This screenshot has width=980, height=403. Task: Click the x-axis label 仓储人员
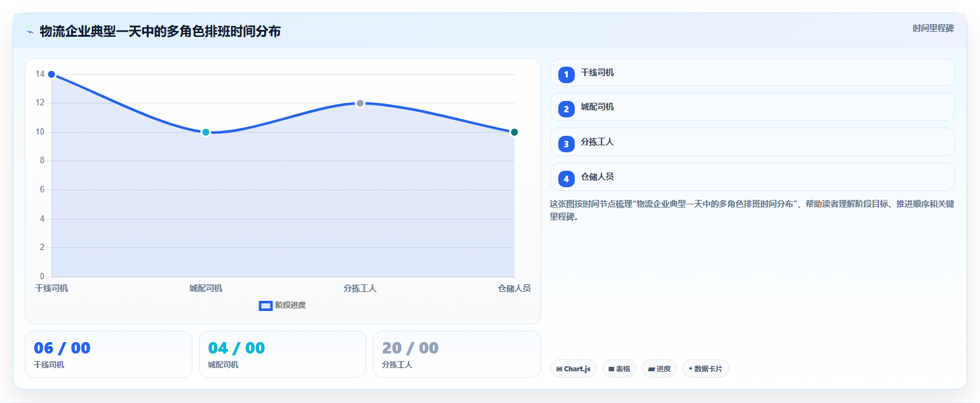514,289
